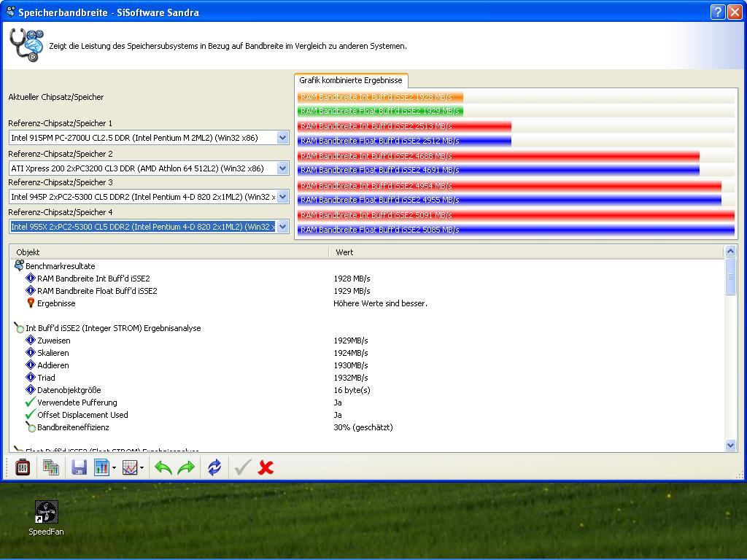Screen dimensions: 747x560
Task: Open the options icon in bottom toolbar
Action: (23, 467)
